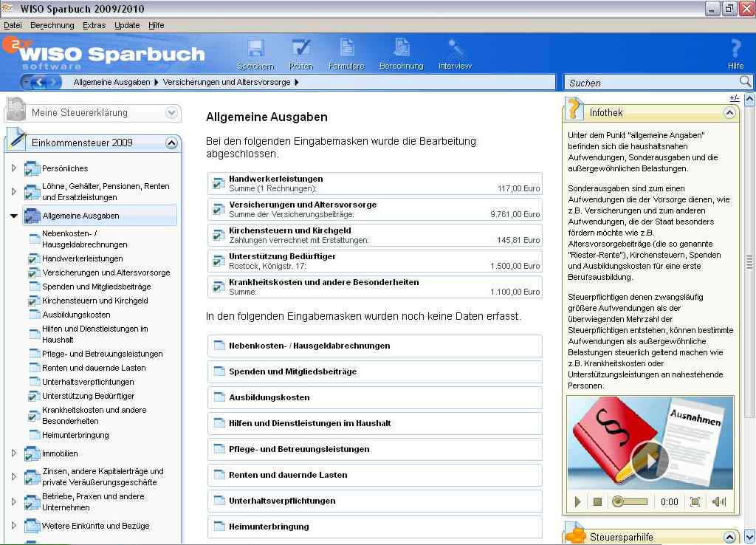Open the Meine Steuererklärung dropdown
Screen dimensions: 756x545
[171, 113]
